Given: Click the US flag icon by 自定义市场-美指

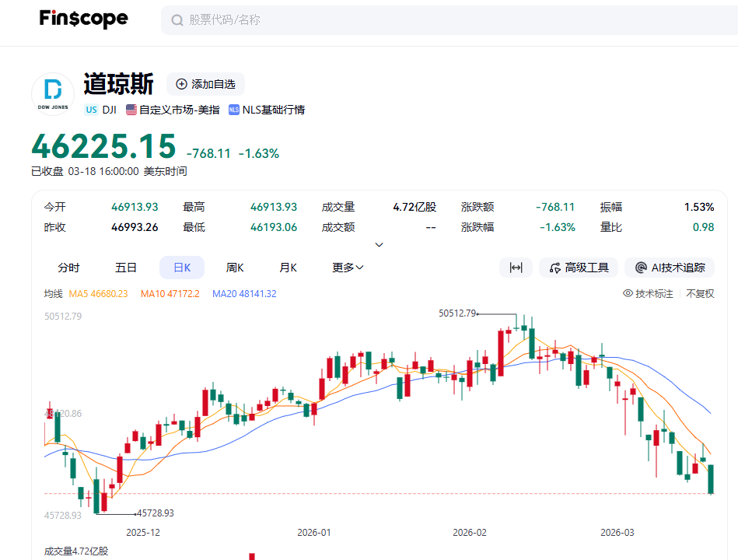Looking at the screenshot, I should (131, 110).
